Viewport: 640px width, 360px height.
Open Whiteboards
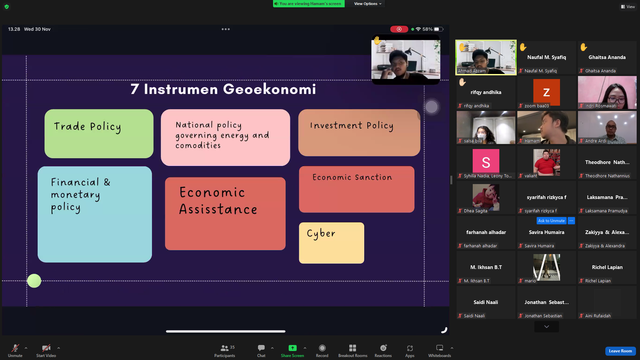440,350
